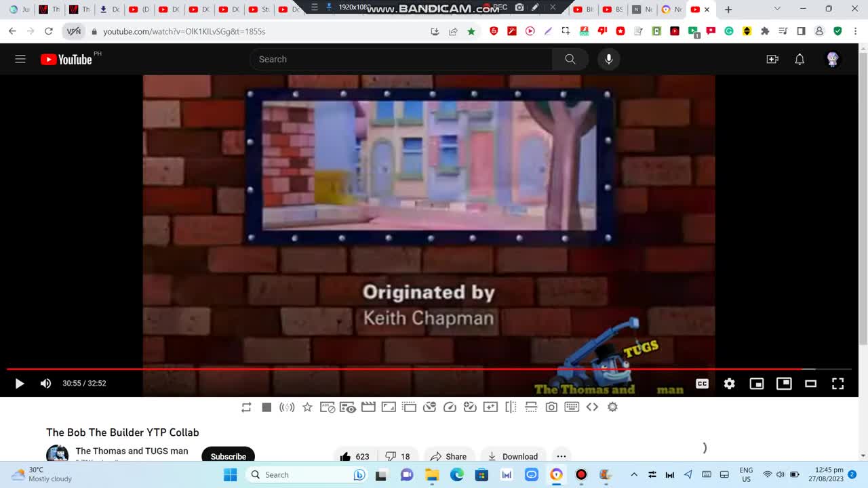Reload the page
Screen dimensions: 868x488
click(48, 31)
